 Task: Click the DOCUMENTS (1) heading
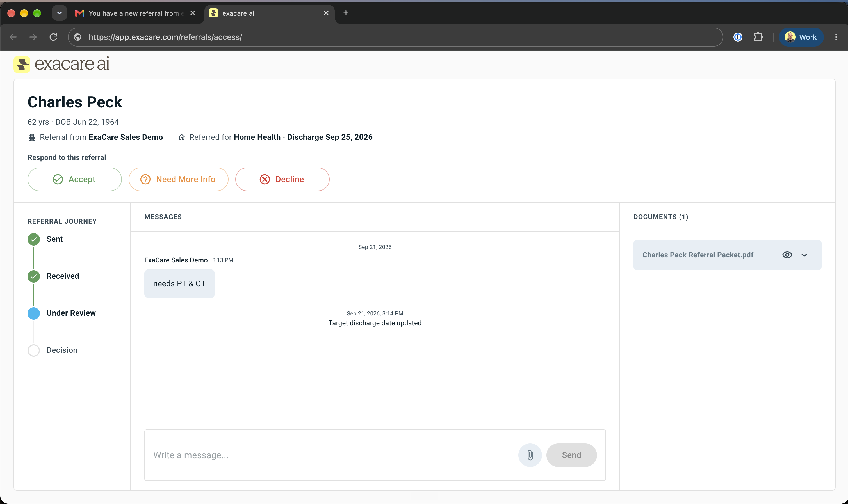(x=660, y=217)
